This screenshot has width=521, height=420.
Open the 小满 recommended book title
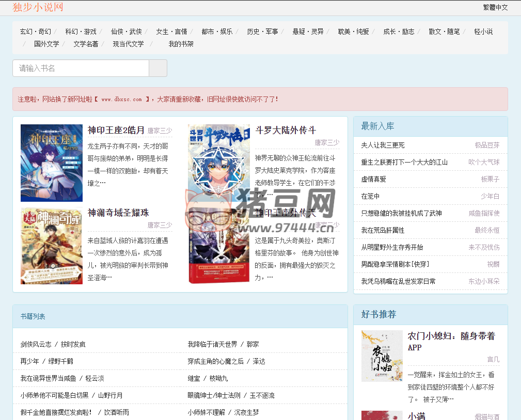tap(416, 416)
